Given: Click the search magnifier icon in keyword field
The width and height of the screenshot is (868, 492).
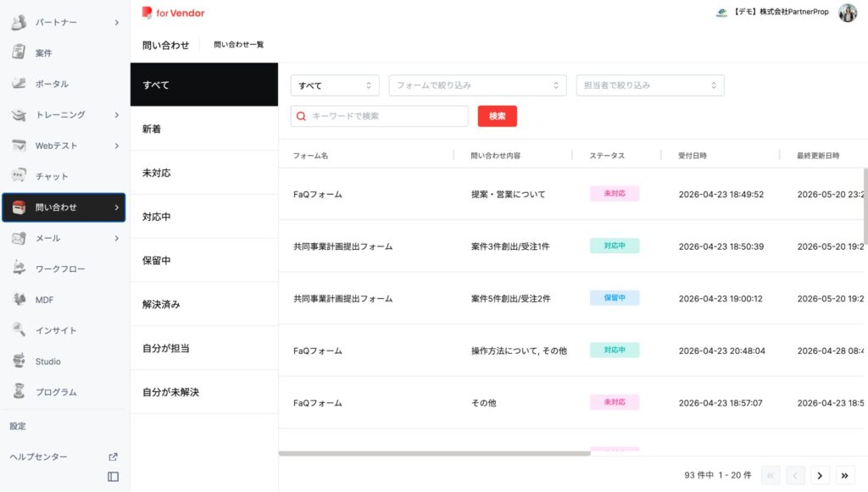Looking at the screenshot, I should pos(301,116).
